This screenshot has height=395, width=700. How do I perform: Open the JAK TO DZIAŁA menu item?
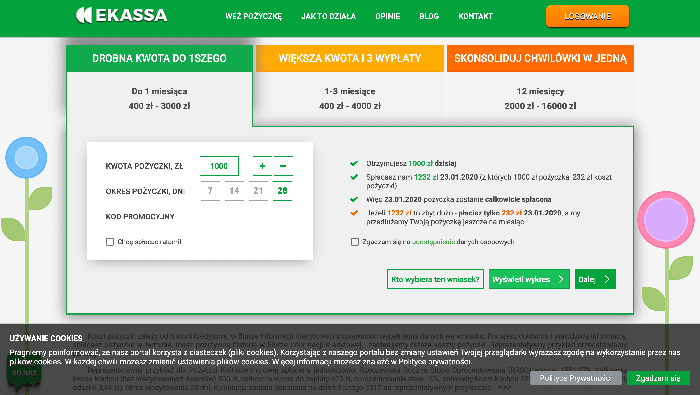[329, 16]
